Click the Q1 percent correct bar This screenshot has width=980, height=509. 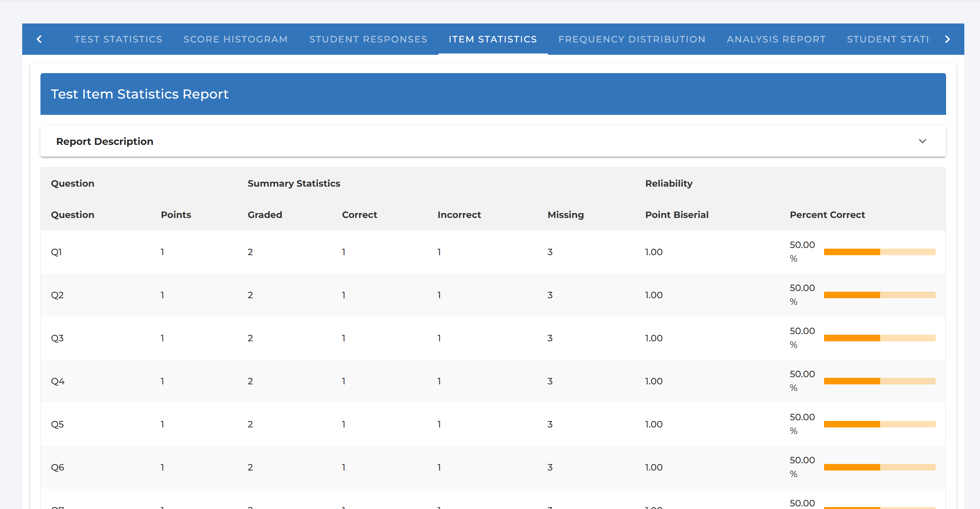879,252
